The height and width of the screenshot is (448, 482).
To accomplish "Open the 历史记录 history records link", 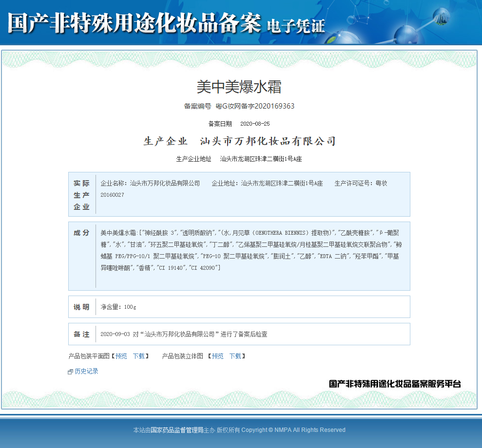I will click(x=85, y=371).
